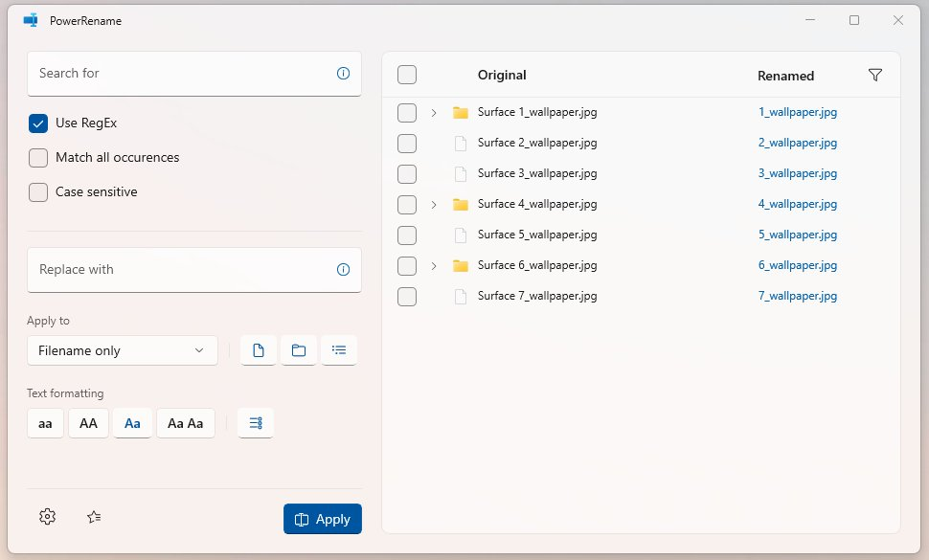
Task: Select the 'Aa Aa' capitalize-each-word button
Action: pyautogui.click(x=185, y=423)
